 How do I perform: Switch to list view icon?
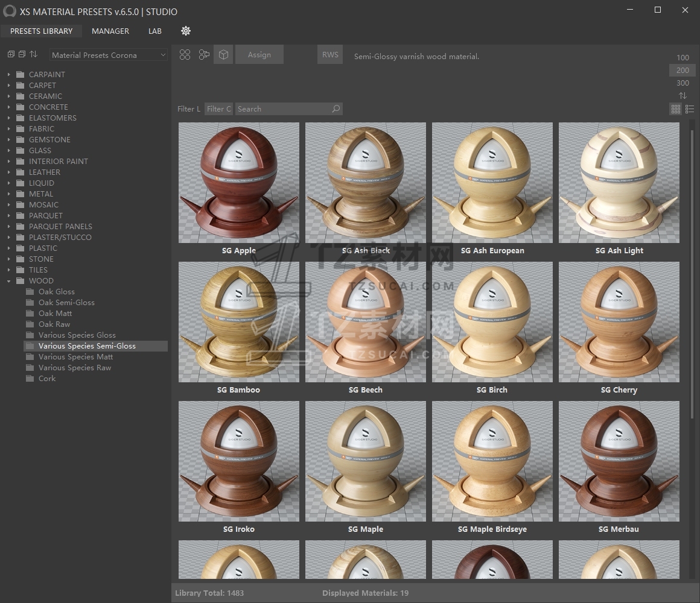tap(690, 109)
